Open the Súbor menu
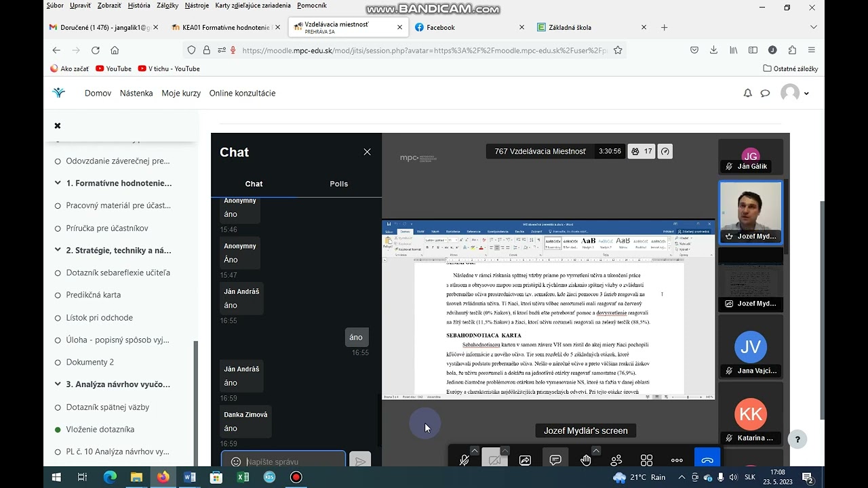The image size is (868, 488). [x=56, y=5]
